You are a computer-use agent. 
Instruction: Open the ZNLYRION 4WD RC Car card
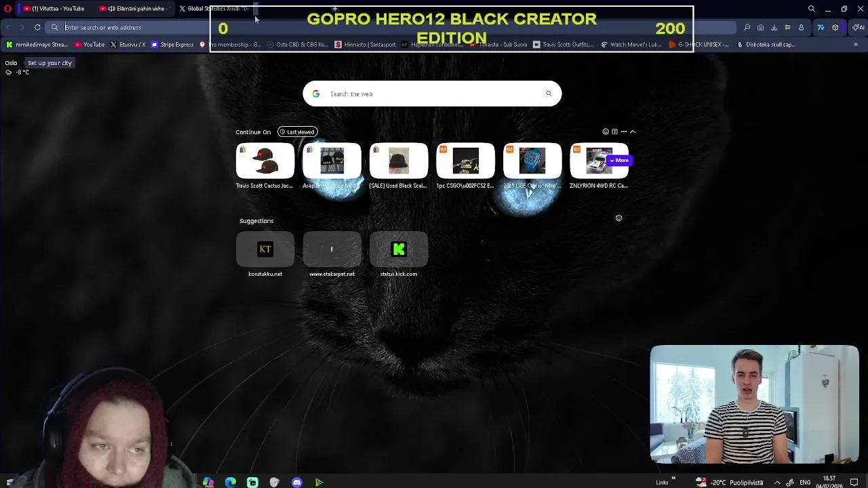599,166
